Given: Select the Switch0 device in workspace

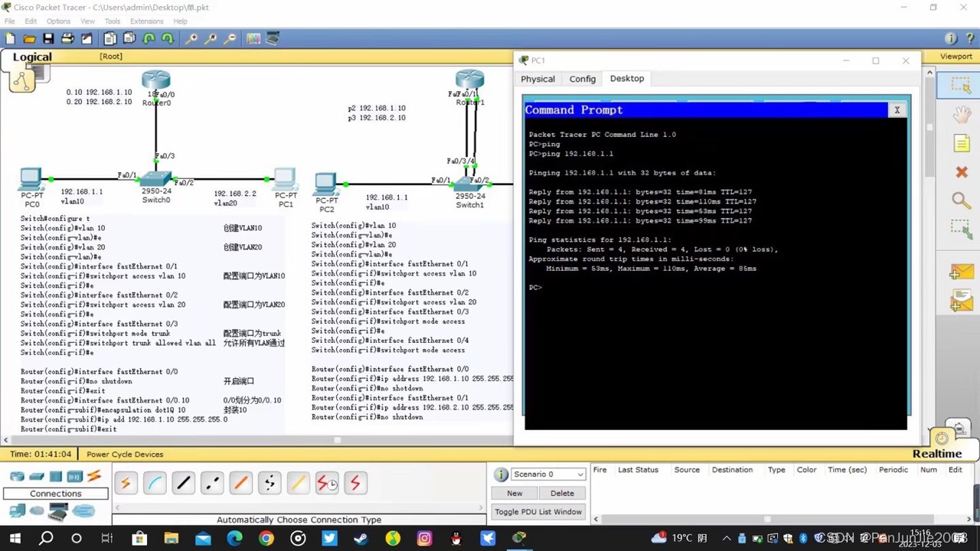Looking at the screenshot, I should pos(156,180).
